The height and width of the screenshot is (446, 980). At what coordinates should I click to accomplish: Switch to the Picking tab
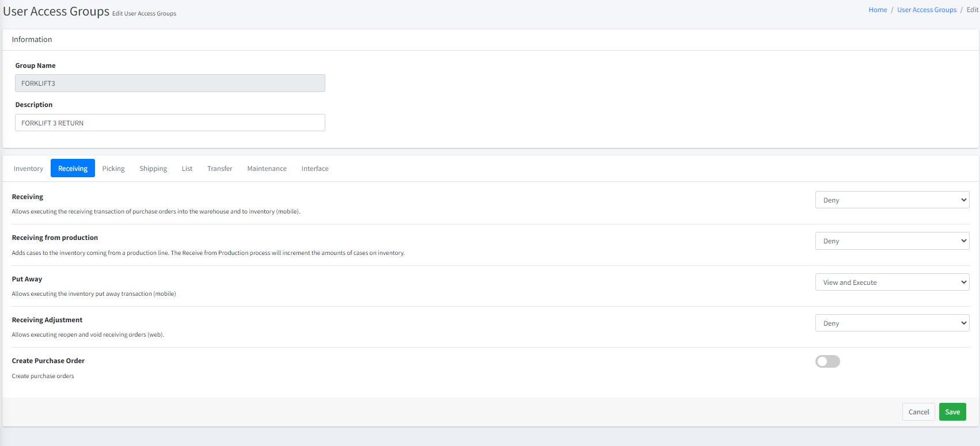(113, 169)
